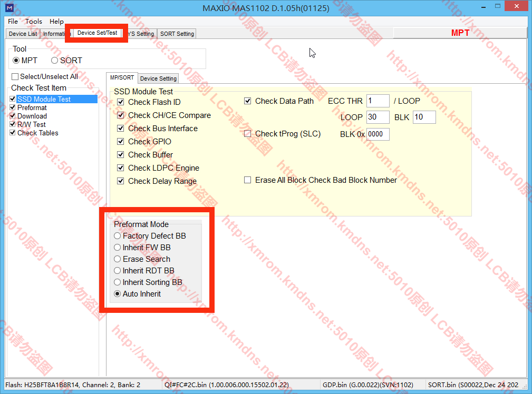Image resolution: width=532 pixels, height=394 pixels.
Task: Choose Factory Defect BB preformat mode
Action: tap(118, 236)
